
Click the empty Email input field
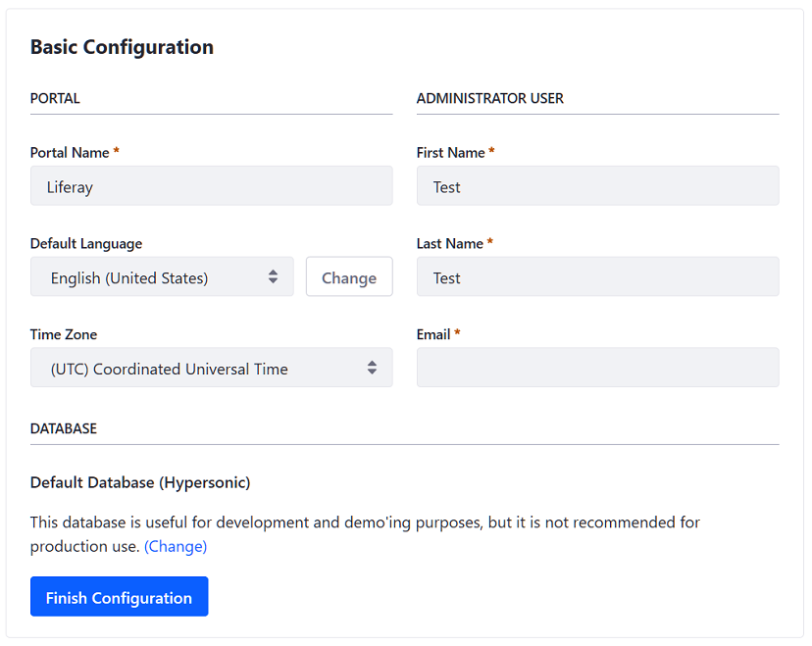coord(597,368)
